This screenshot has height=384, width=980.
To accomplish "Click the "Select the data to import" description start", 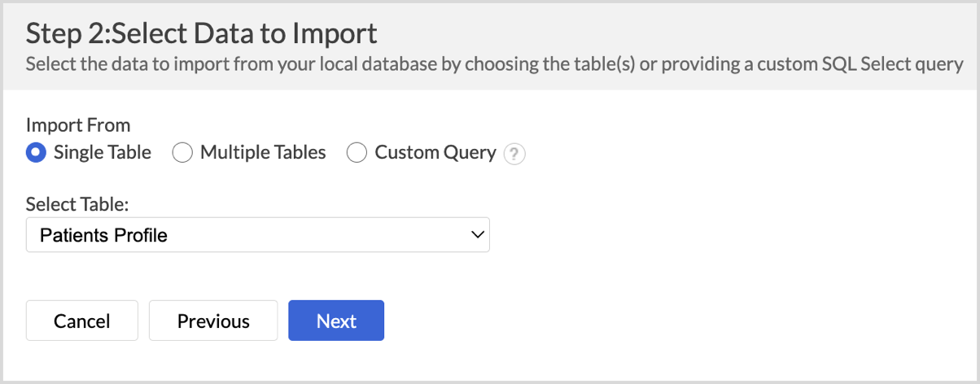I will click(106, 63).
